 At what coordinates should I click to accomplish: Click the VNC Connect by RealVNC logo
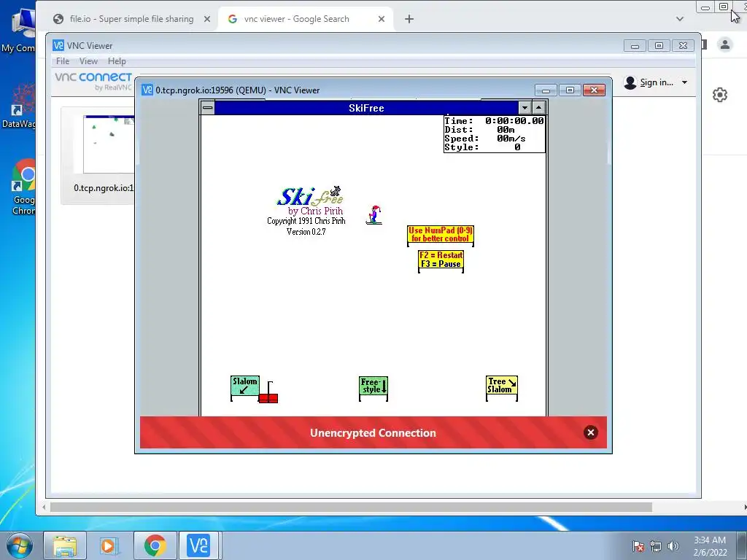pyautogui.click(x=93, y=81)
